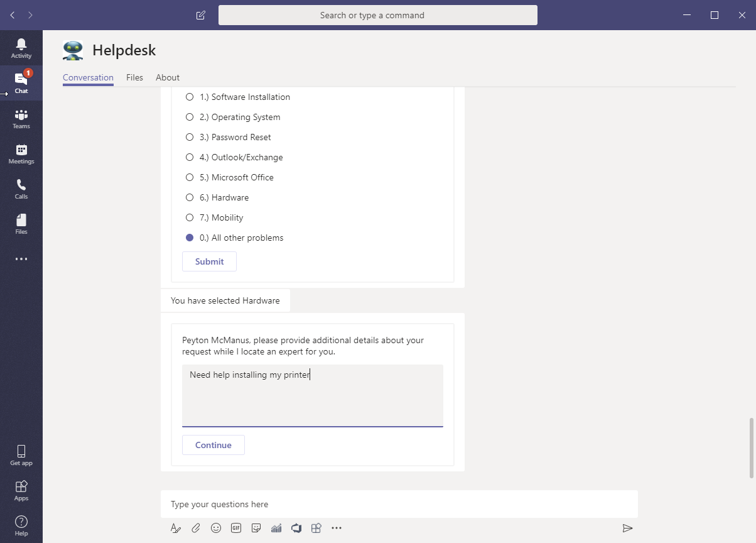Submit the problem category form
Image resolution: width=756 pixels, height=543 pixels.
click(209, 261)
